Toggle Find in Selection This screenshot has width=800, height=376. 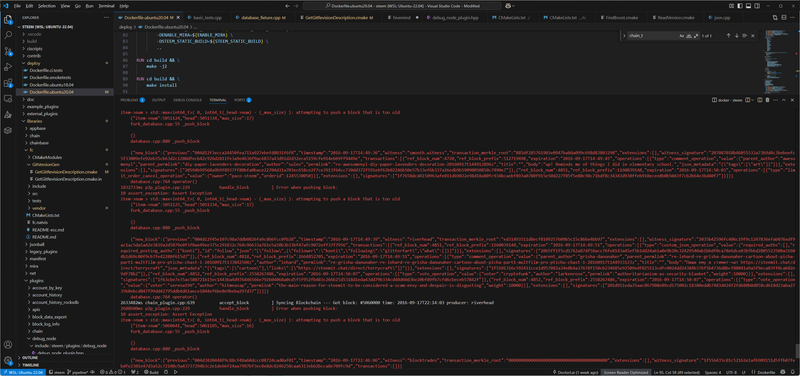745,36
